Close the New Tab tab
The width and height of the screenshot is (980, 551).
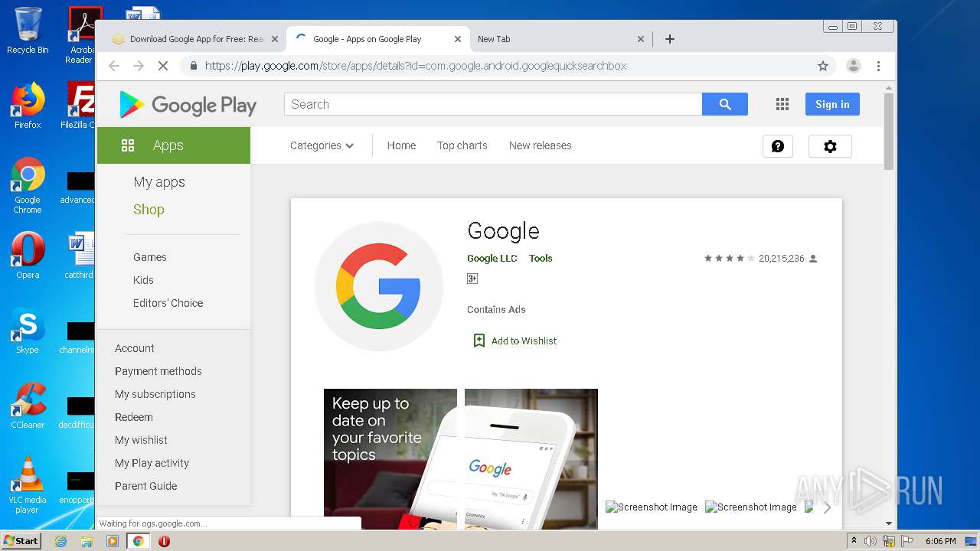pos(641,39)
